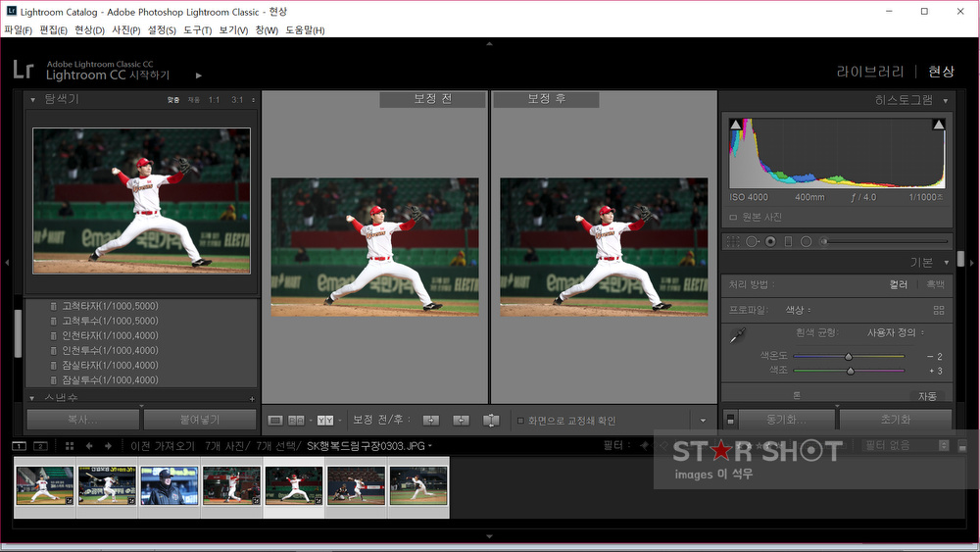Select the spot removal tool icon
The width and height of the screenshot is (980, 552).
(752, 241)
